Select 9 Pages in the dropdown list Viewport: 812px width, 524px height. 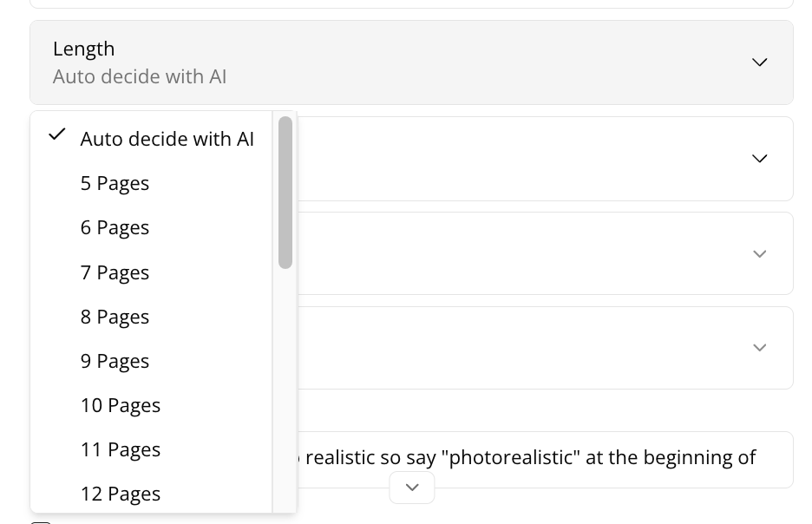point(115,361)
